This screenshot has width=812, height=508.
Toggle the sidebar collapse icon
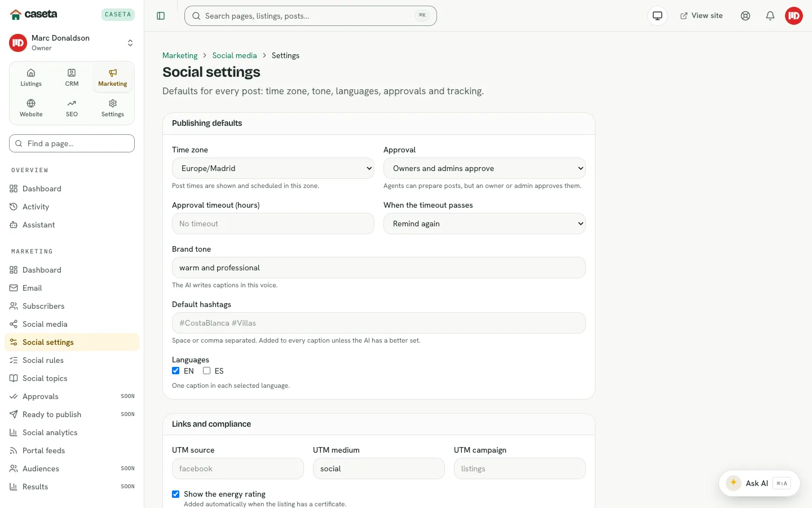[161, 16]
